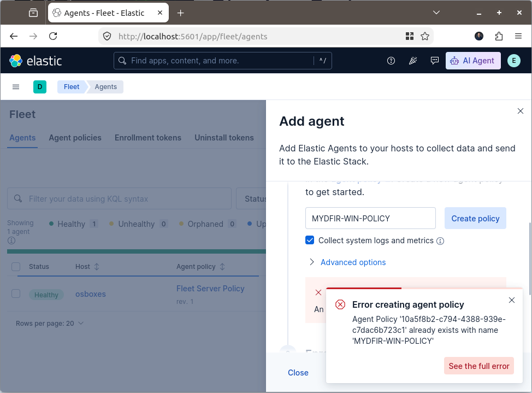Click the Agents breadcrumb
Screen dimensions: 532x393
pos(106,87)
